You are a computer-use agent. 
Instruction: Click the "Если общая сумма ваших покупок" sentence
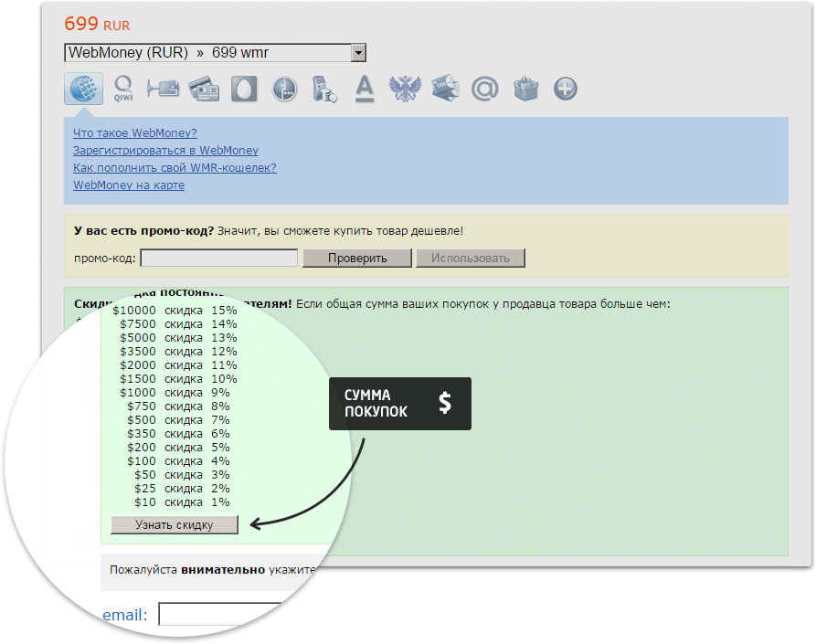click(483, 304)
